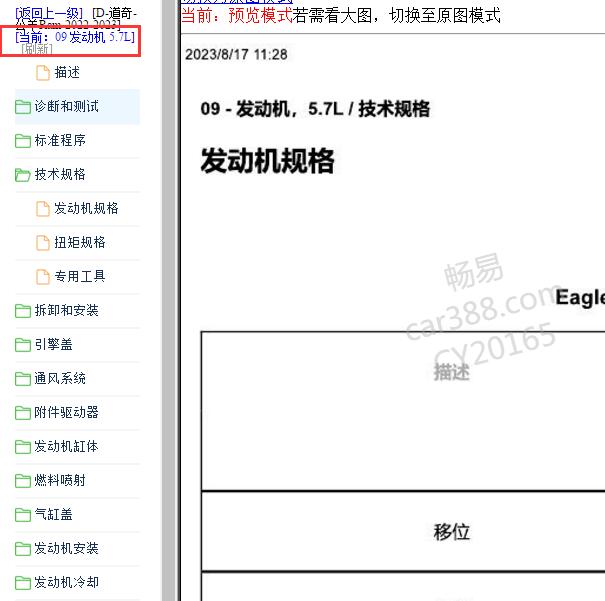Click the 专用工具 document icon
Screen dimensions: 605x601
[43, 277]
